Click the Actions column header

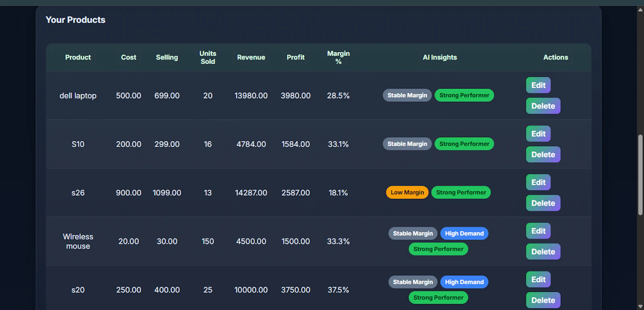(556, 58)
